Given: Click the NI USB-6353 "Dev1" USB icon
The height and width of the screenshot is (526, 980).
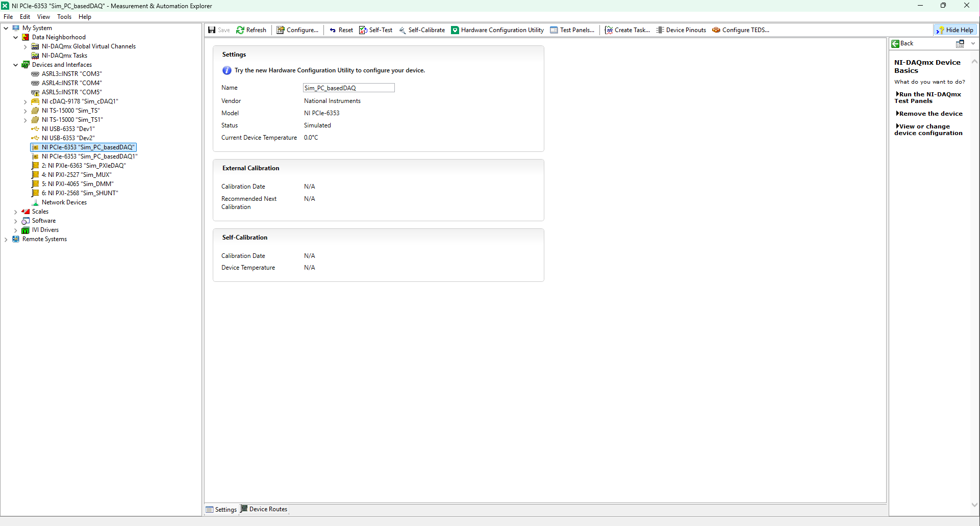Looking at the screenshot, I should (35, 129).
